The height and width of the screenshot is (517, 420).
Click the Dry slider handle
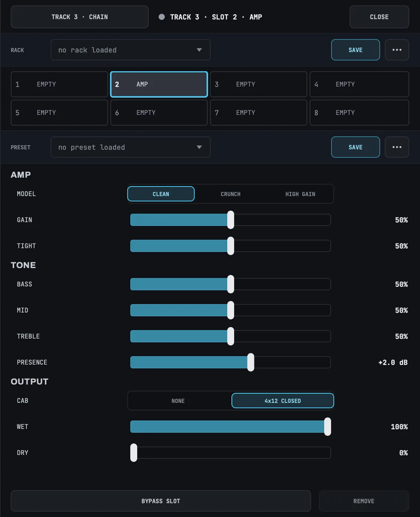point(134,453)
